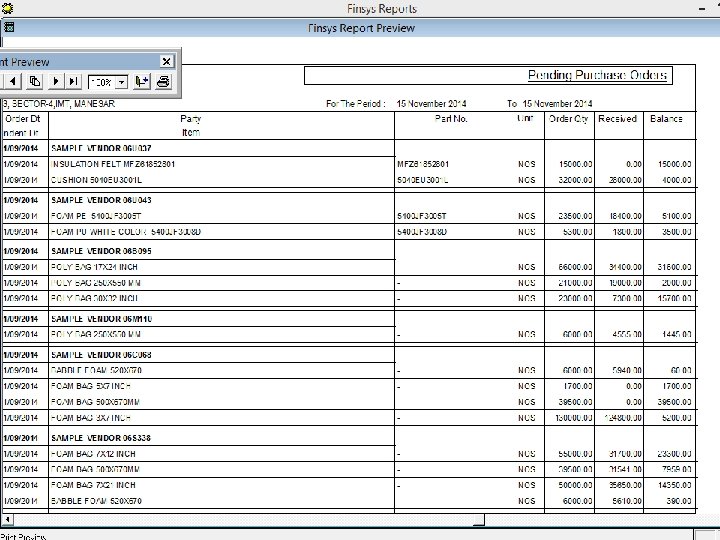
Task: Open the zoom percentage dropdown
Action: point(122,82)
